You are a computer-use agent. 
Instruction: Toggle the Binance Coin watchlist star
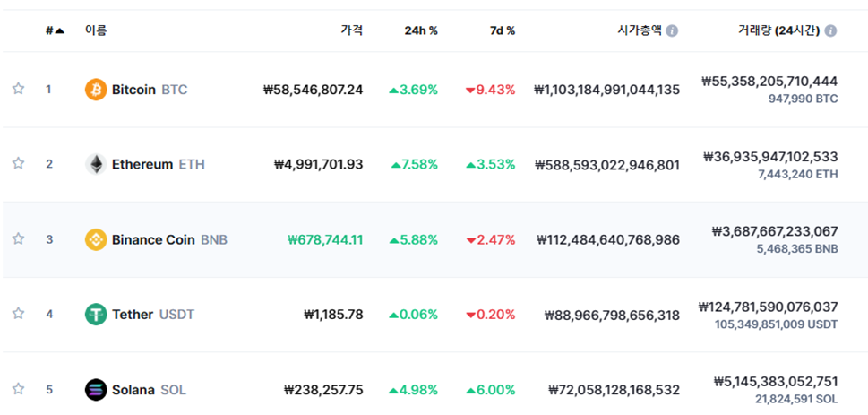click(18, 238)
